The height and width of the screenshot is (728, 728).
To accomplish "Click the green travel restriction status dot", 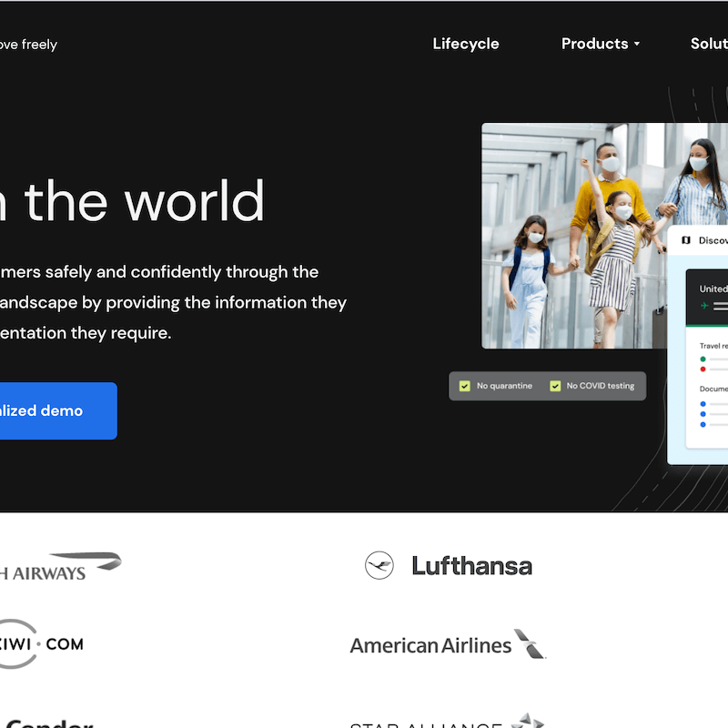I will click(703, 359).
